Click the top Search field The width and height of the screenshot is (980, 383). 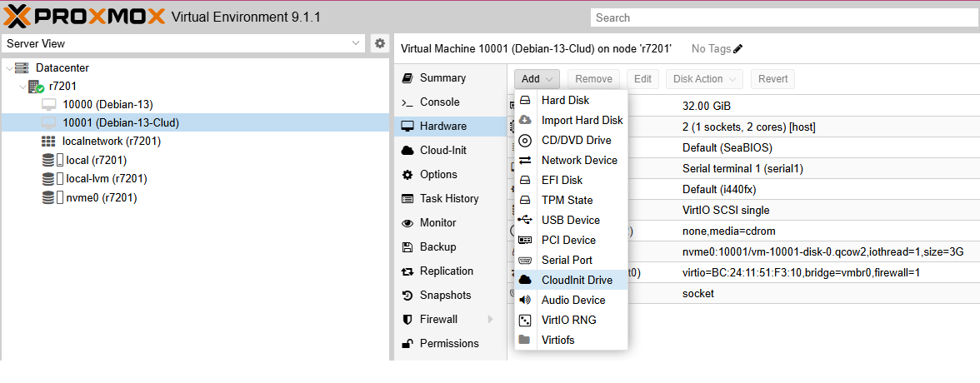coord(783,17)
